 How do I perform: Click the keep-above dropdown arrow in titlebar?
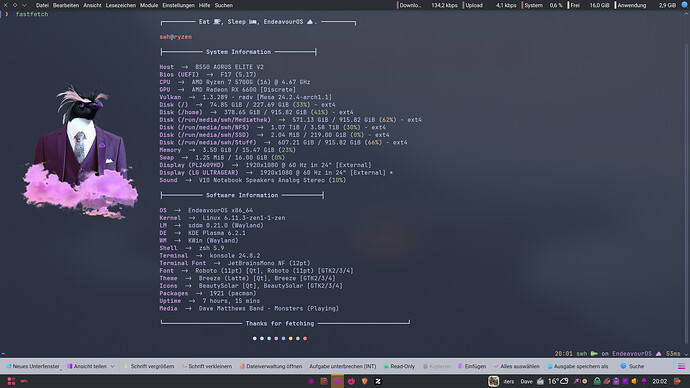tap(24, 5)
